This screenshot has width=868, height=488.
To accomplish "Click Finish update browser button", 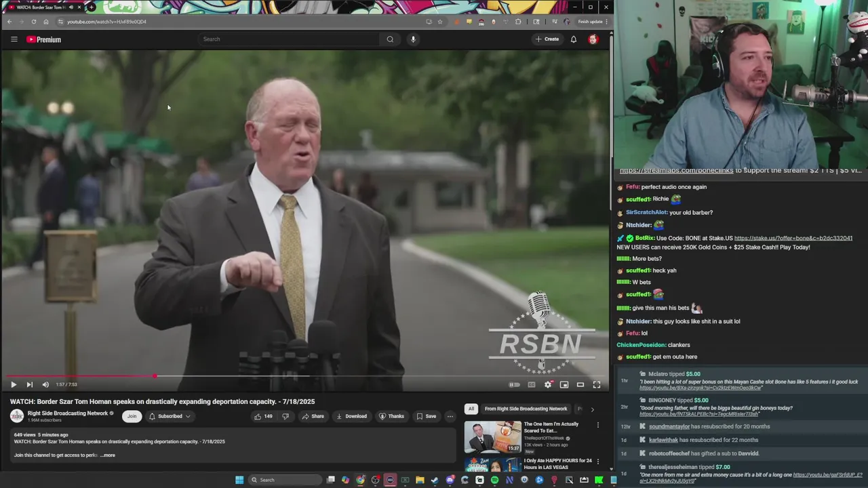I will pos(591,22).
